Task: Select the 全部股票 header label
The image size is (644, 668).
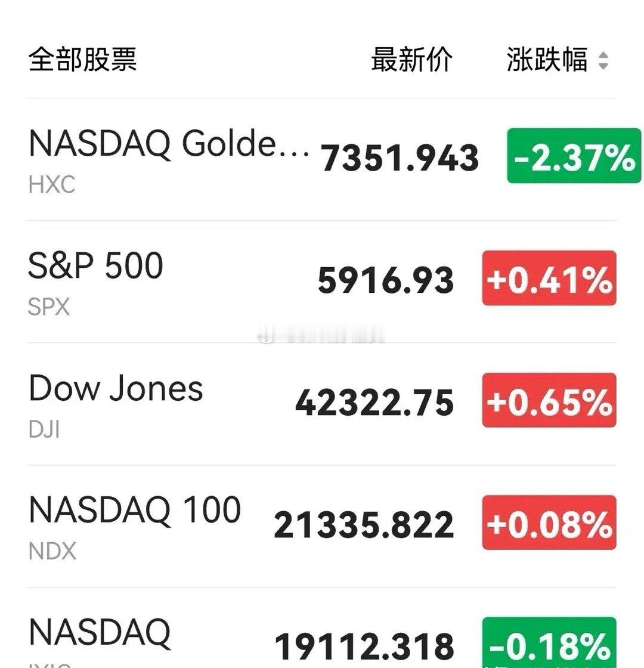Action: point(83,59)
